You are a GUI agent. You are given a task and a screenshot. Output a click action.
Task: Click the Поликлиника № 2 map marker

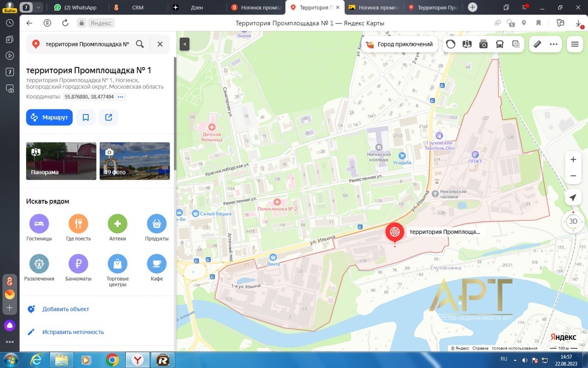(x=277, y=201)
